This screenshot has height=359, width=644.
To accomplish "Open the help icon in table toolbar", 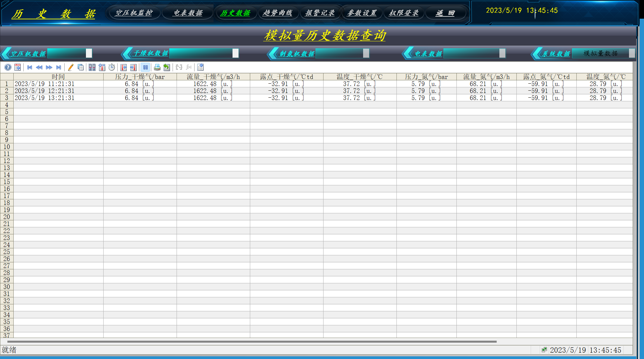I will [x=8, y=67].
